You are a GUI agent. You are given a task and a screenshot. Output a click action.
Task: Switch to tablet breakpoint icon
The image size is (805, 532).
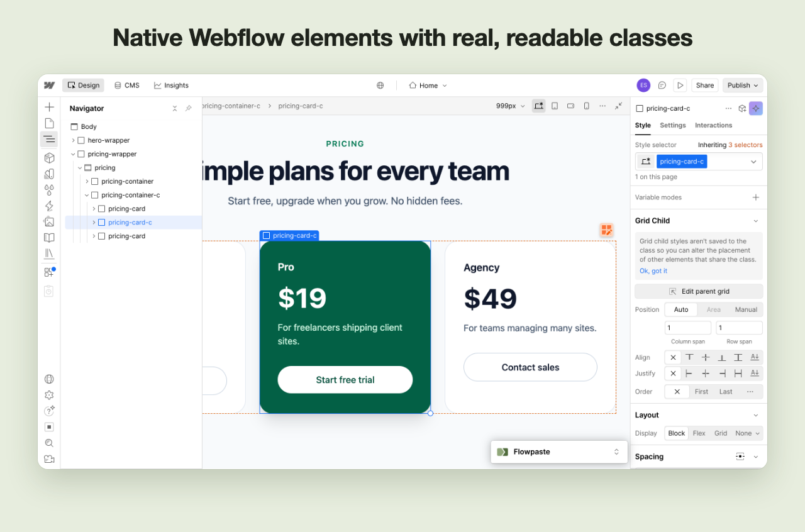pyautogui.click(x=555, y=106)
